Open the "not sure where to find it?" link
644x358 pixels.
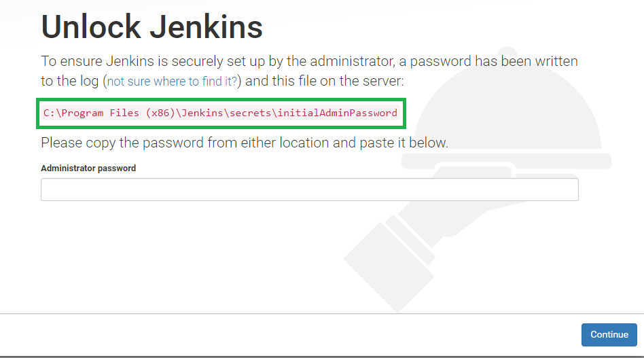pyautogui.click(x=172, y=82)
